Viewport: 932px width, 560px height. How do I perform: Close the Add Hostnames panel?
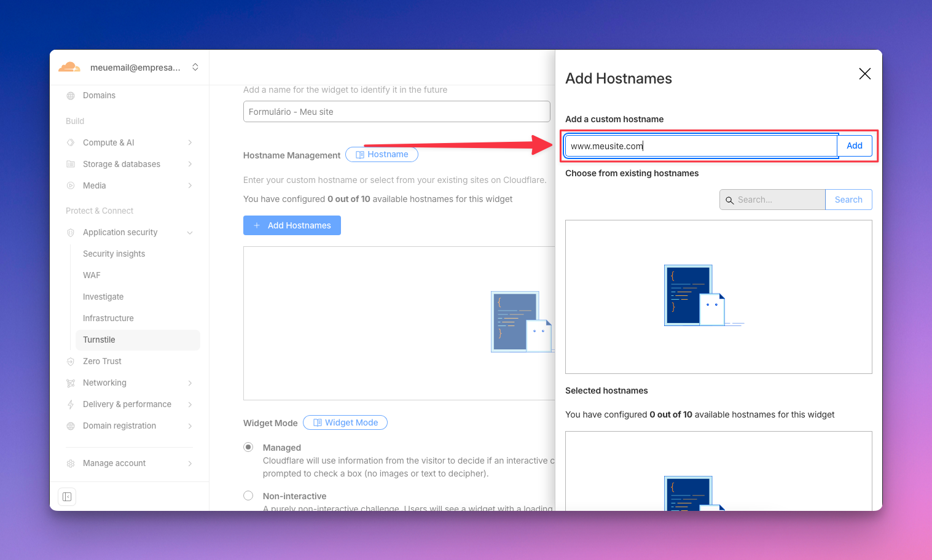[864, 74]
